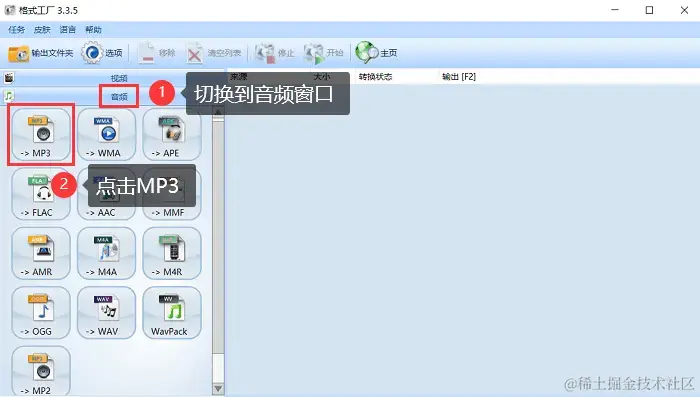Click the 输出 [F2] column header
Screen dimensions: 700x397
click(x=459, y=77)
